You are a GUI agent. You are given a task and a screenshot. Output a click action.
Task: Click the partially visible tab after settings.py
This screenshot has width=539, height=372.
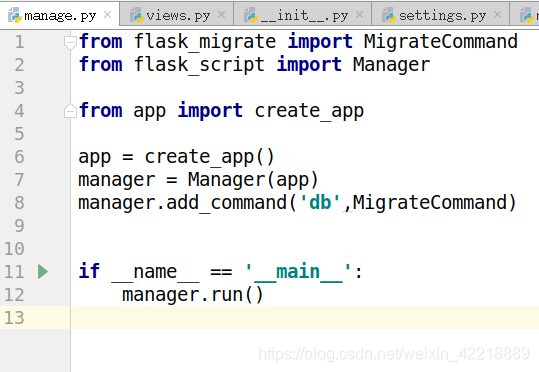(525, 15)
